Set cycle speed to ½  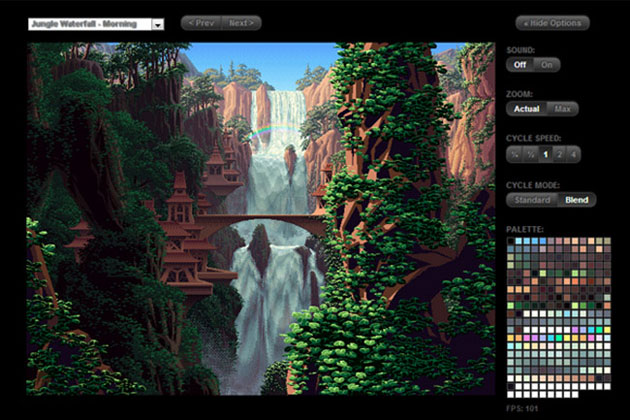click(x=531, y=154)
